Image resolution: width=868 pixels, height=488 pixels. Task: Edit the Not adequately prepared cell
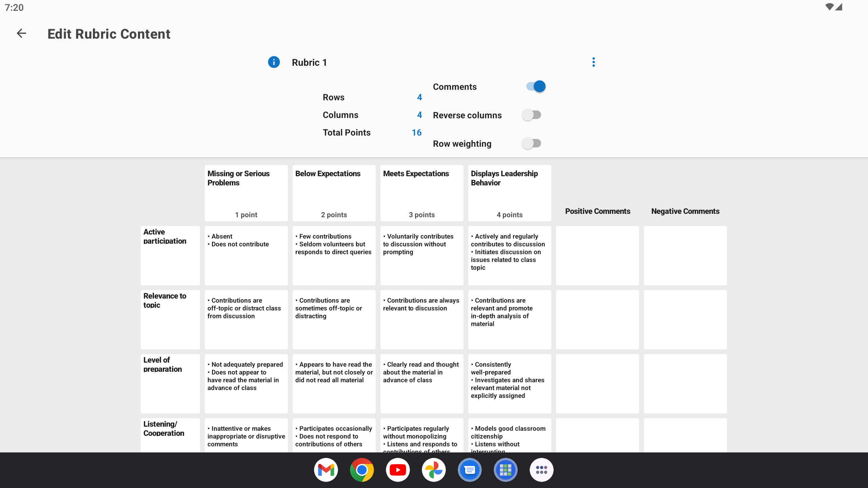click(246, 384)
